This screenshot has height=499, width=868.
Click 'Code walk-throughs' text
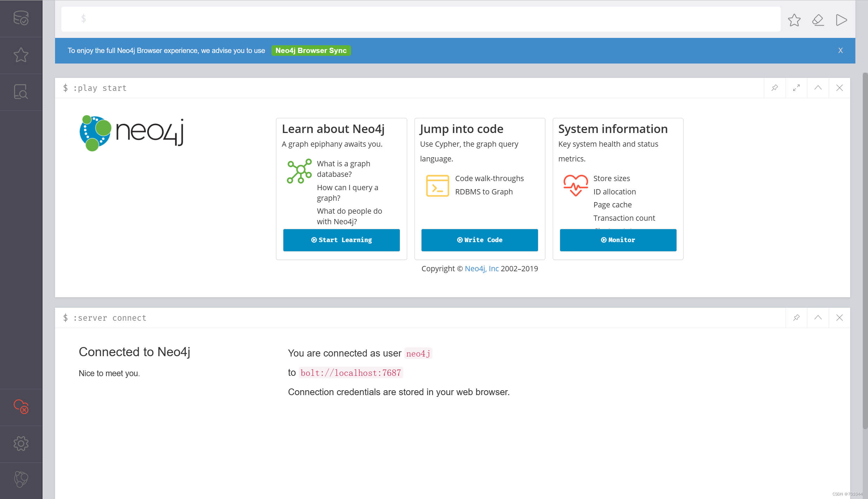[489, 178]
